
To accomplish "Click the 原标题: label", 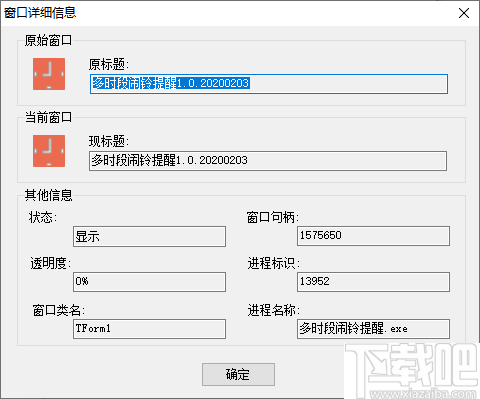I will (x=109, y=64).
